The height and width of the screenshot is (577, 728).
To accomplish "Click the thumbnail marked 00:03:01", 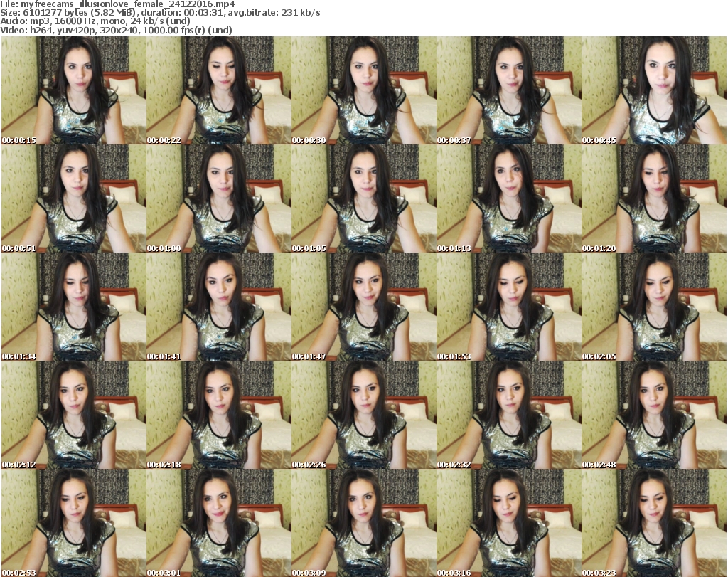I will [219, 523].
